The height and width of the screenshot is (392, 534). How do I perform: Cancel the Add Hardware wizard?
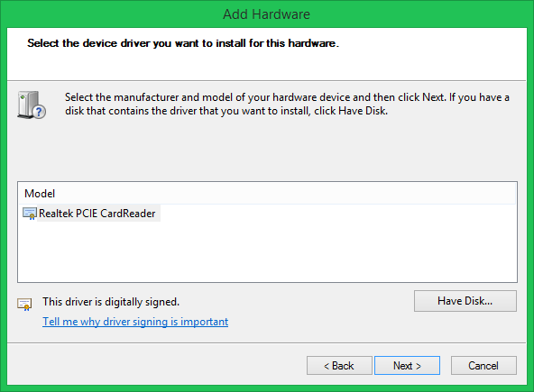483,366
